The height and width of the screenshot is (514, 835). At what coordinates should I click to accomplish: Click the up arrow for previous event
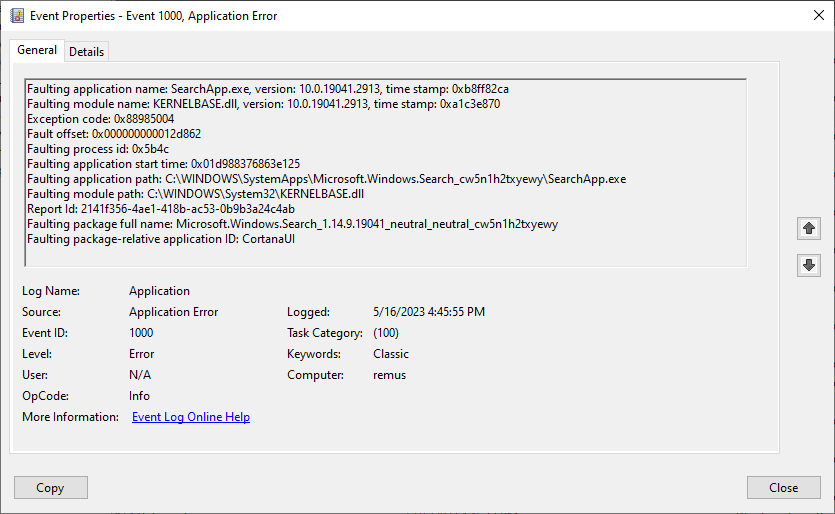[x=808, y=229]
